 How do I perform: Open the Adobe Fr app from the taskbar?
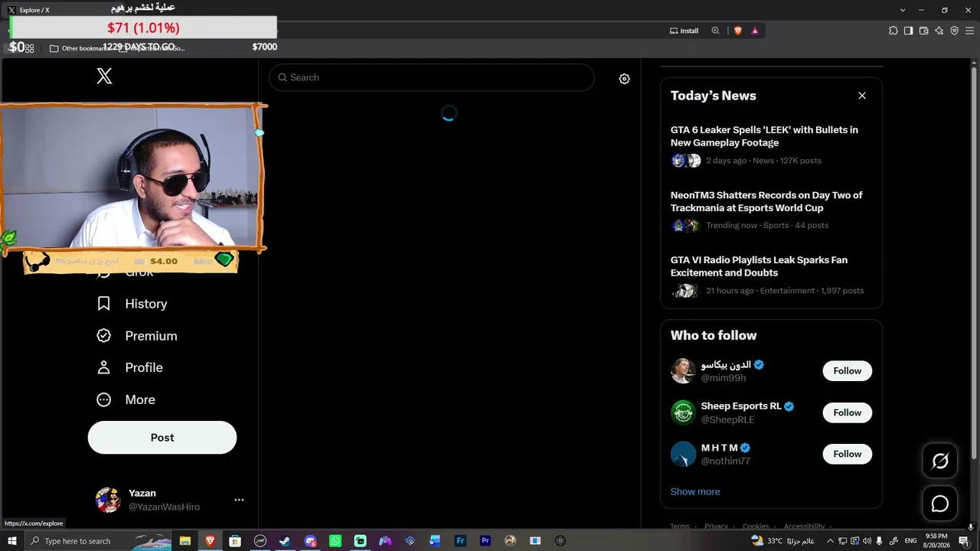[460, 541]
